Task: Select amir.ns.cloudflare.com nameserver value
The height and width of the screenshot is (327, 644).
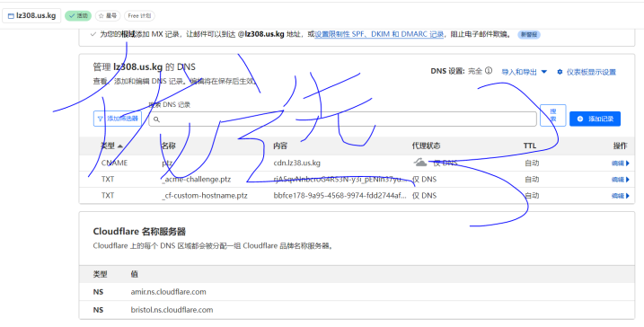Action: tap(168, 292)
